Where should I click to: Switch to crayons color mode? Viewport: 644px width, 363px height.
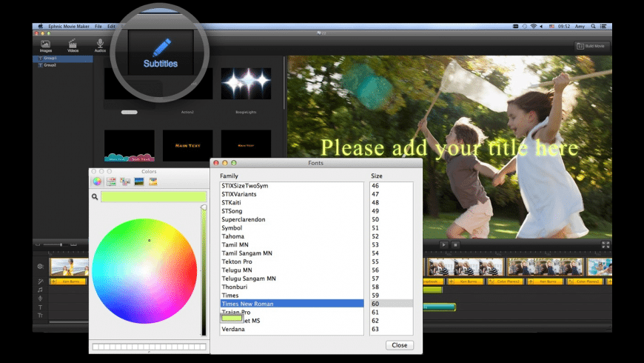pyautogui.click(x=153, y=181)
